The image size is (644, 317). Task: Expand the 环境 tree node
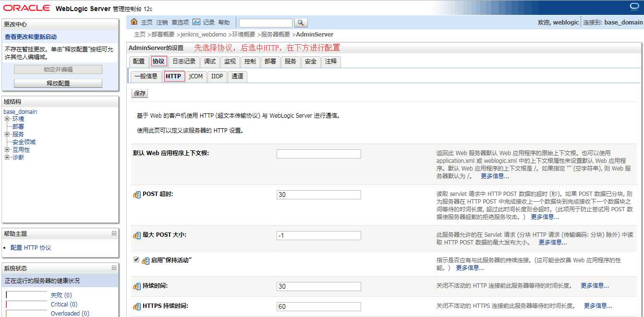pos(7,119)
